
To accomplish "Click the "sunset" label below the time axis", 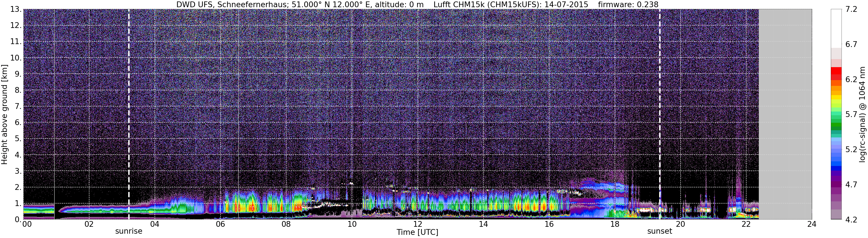I will click(x=659, y=231).
